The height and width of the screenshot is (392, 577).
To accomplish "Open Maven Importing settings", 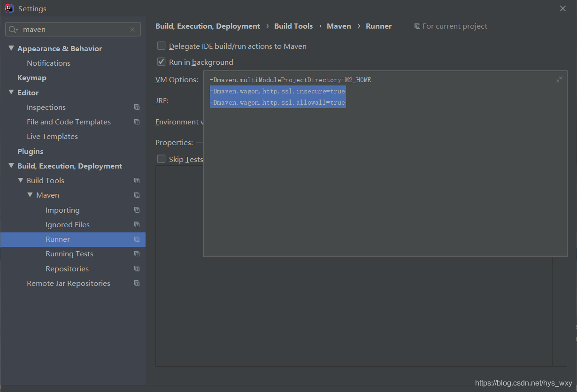I will (x=62, y=210).
